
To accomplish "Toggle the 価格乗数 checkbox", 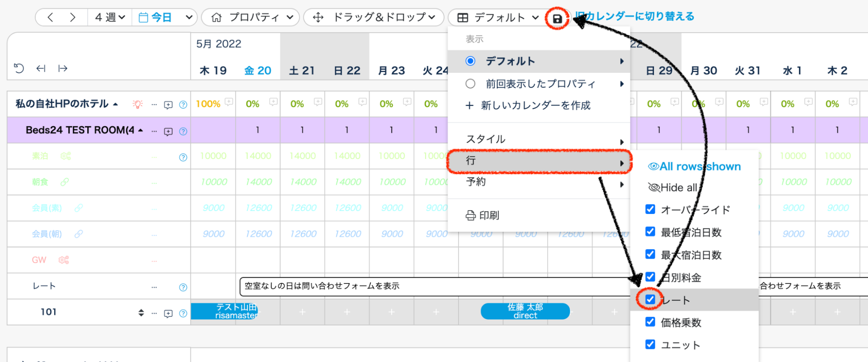I will 650,322.
